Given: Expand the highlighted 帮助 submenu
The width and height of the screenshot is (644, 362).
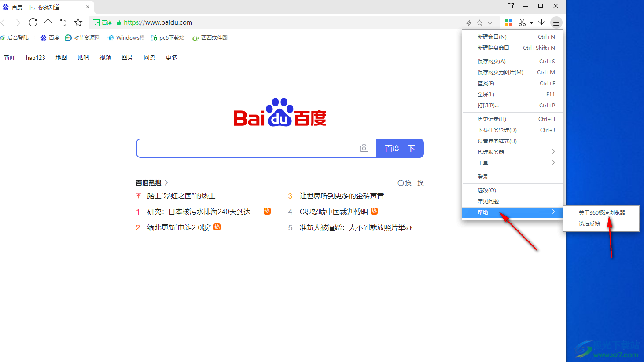Looking at the screenshot, I should tap(512, 212).
